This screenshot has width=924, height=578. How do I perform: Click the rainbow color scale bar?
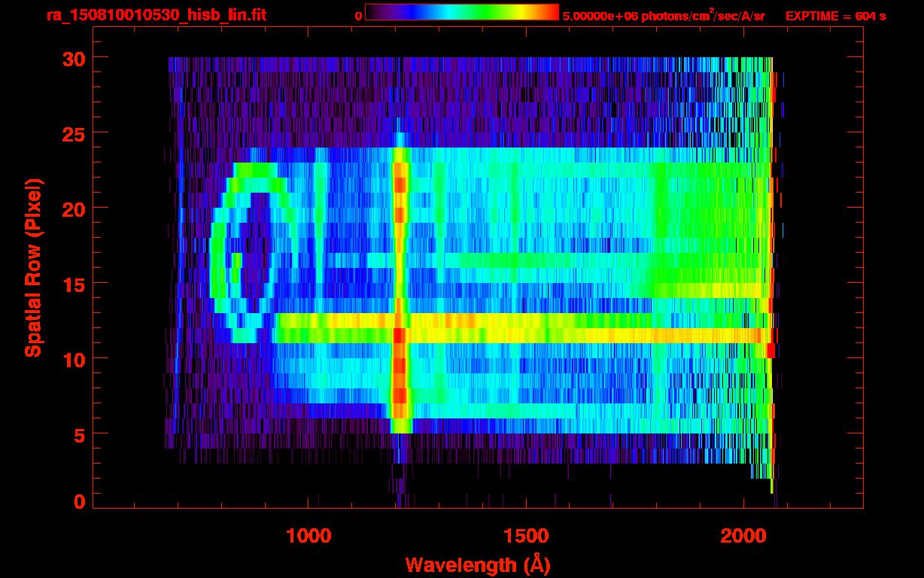pos(462,12)
